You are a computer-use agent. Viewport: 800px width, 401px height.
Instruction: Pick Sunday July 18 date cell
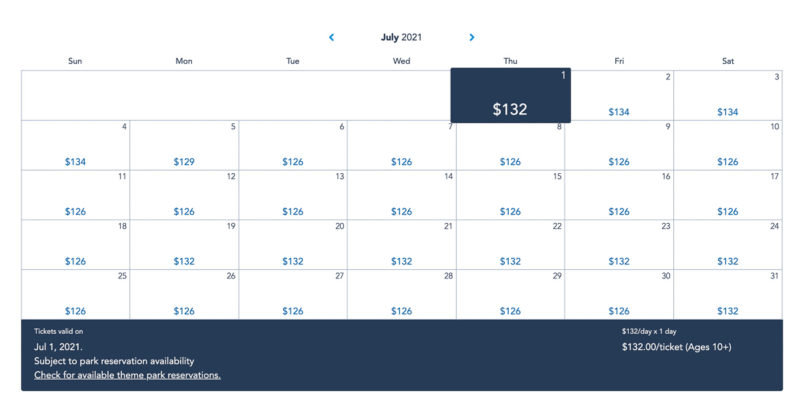pos(76,245)
